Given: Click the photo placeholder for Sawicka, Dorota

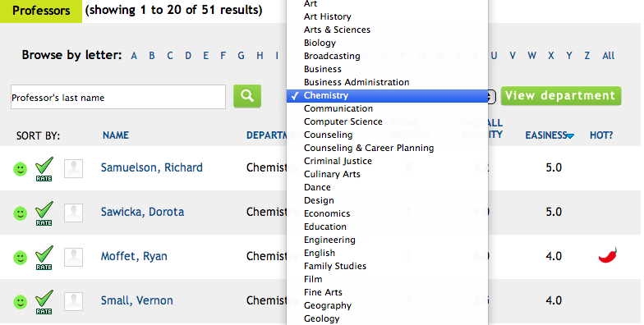Looking at the screenshot, I should 74,213.
